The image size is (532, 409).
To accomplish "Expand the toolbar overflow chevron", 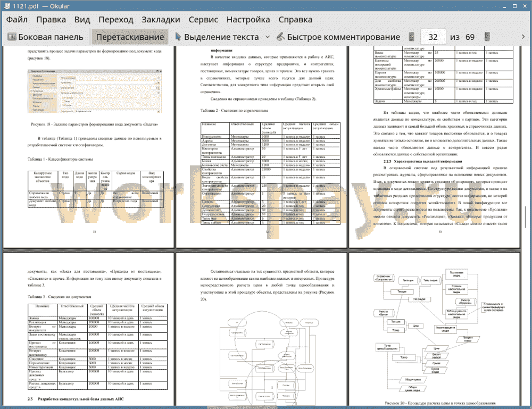I will point(523,37).
